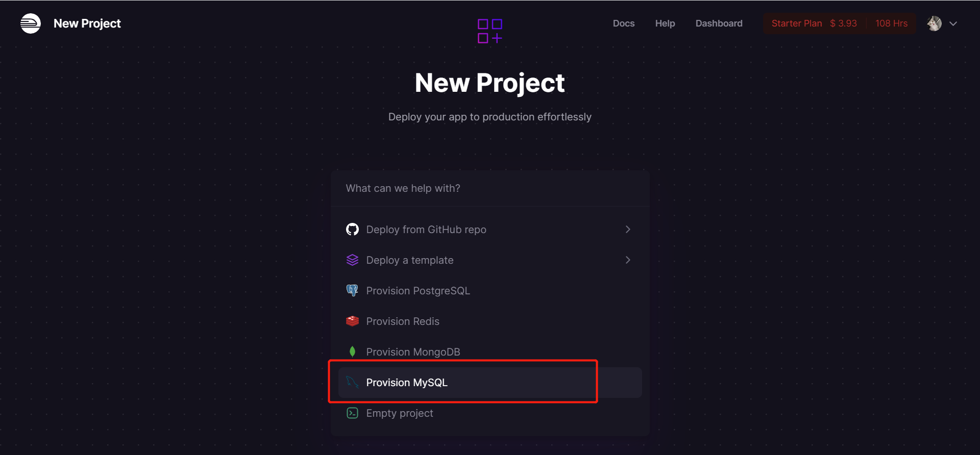
Task: Click the GitHub icon beside Deploy from GitHub repo
Action: coord(352,229)
